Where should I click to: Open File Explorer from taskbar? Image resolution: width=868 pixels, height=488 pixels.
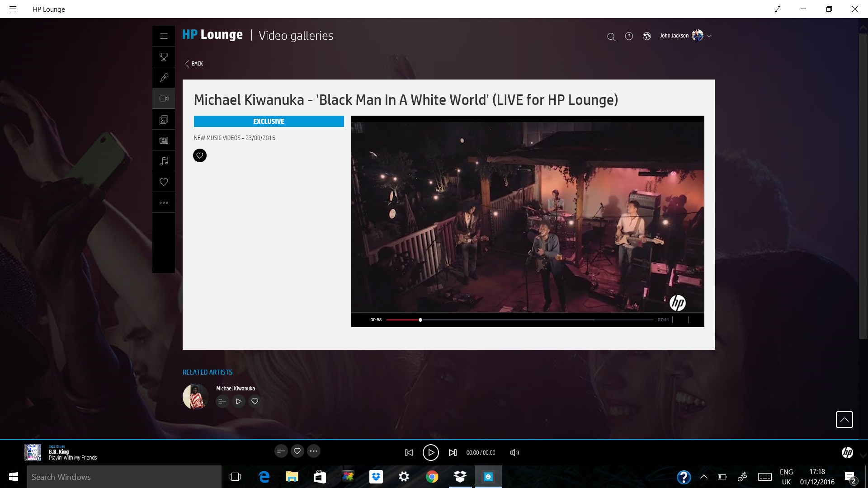point(292,477)
